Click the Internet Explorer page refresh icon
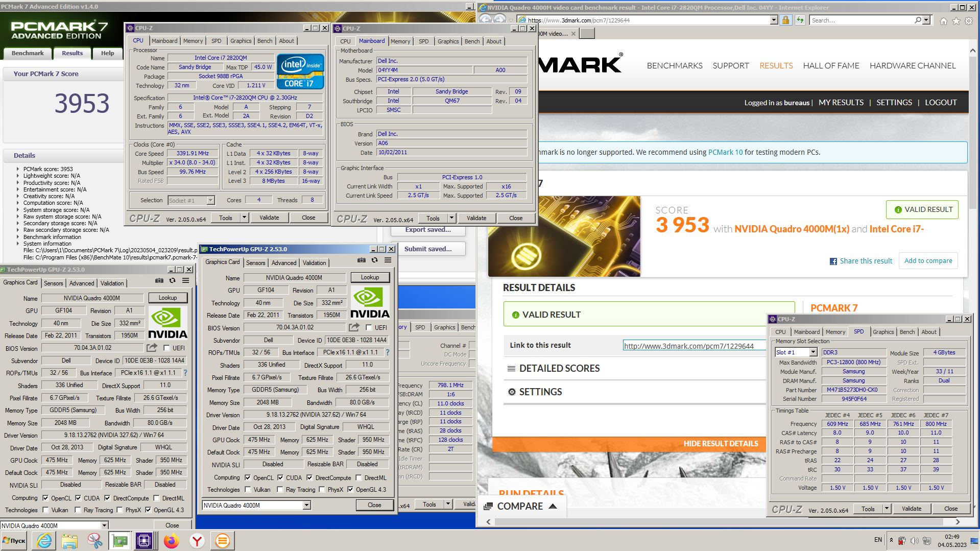 tap(800, 20)
